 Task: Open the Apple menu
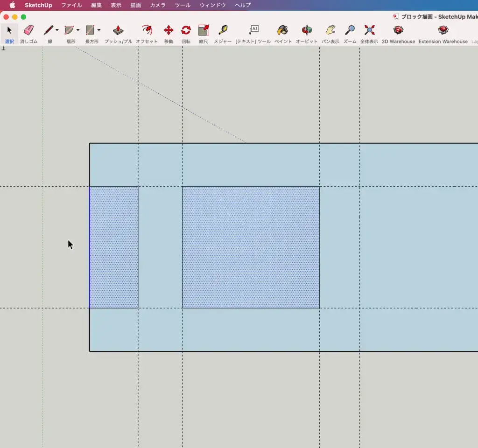pyautogui.click(x=13, y=5)
